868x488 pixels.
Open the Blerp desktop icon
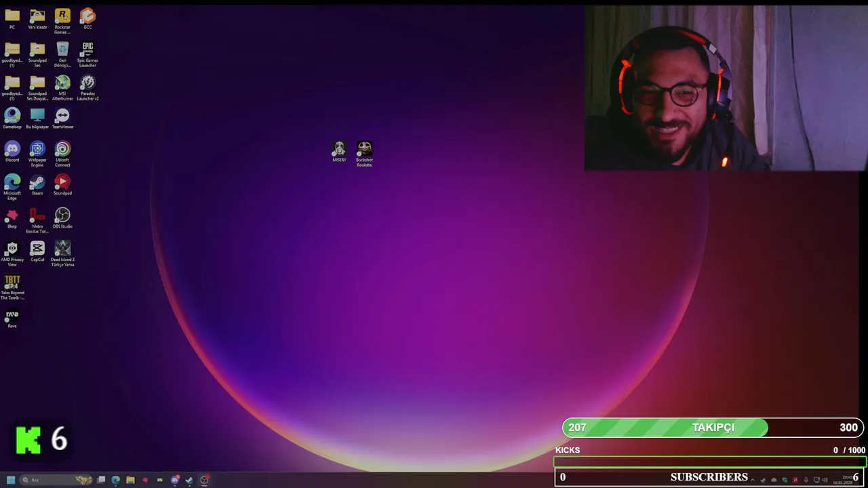pos(12,218)
